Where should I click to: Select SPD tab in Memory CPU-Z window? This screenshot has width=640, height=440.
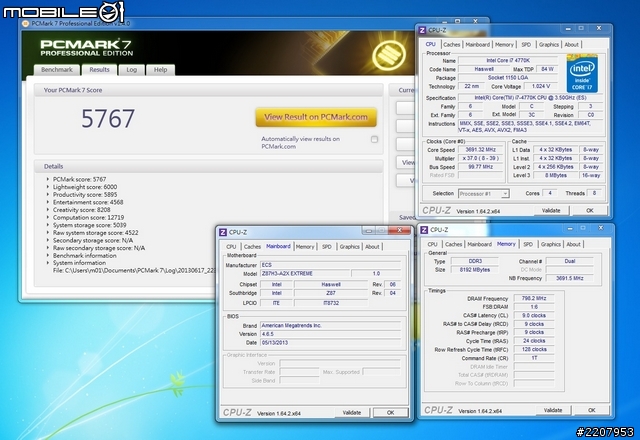[x=528, y=244]
